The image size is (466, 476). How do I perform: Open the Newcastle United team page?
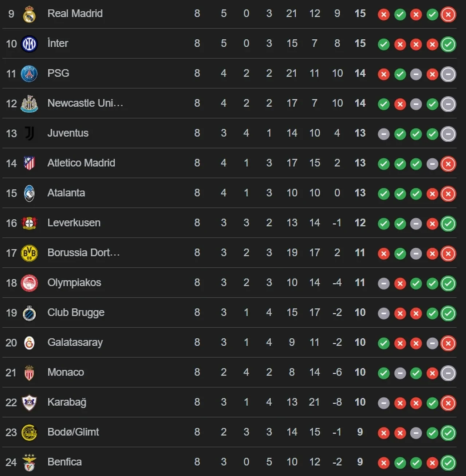point(85,103)
